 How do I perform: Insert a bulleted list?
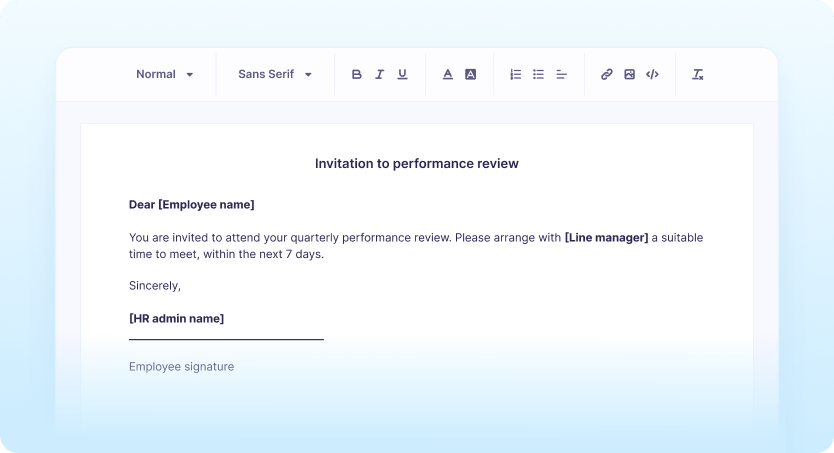pyautogui.click(x=538, y=74)
